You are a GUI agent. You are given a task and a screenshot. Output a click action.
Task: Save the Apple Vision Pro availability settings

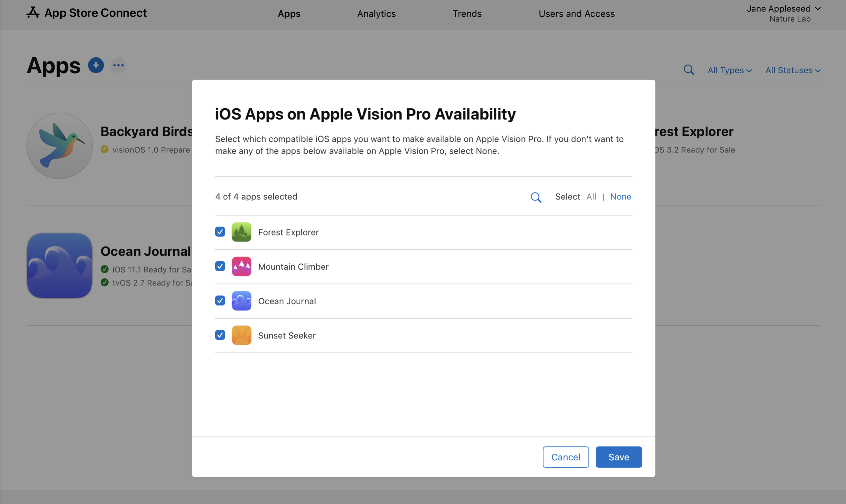(618, 457)
